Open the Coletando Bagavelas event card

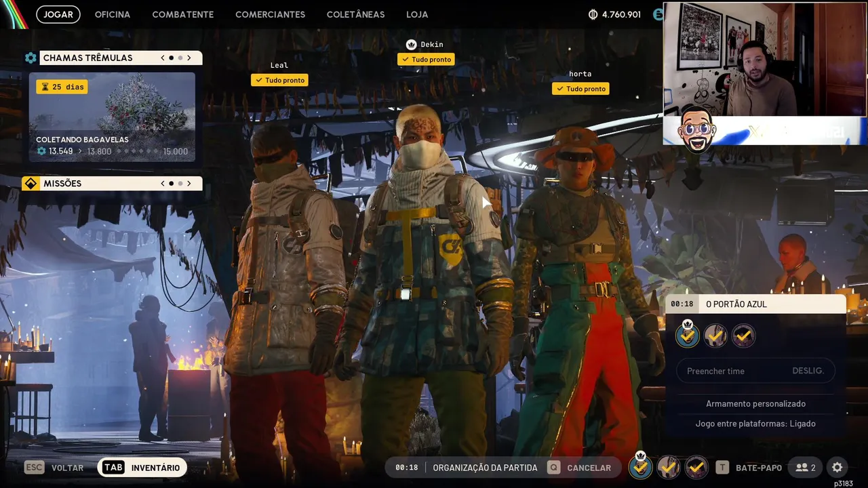(112, 117)
